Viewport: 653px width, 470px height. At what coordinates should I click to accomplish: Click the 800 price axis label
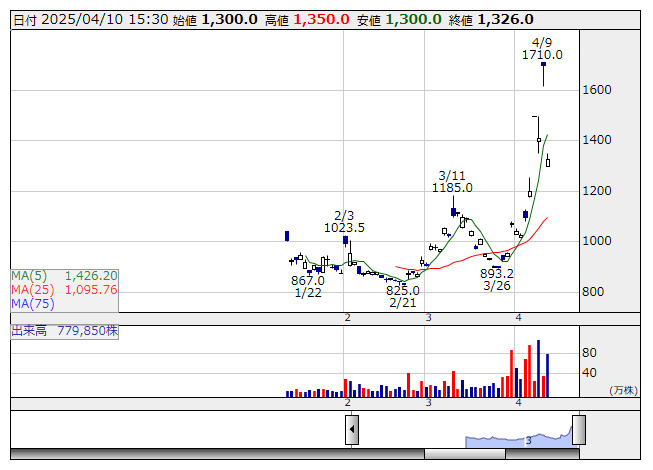coord(593,292)
